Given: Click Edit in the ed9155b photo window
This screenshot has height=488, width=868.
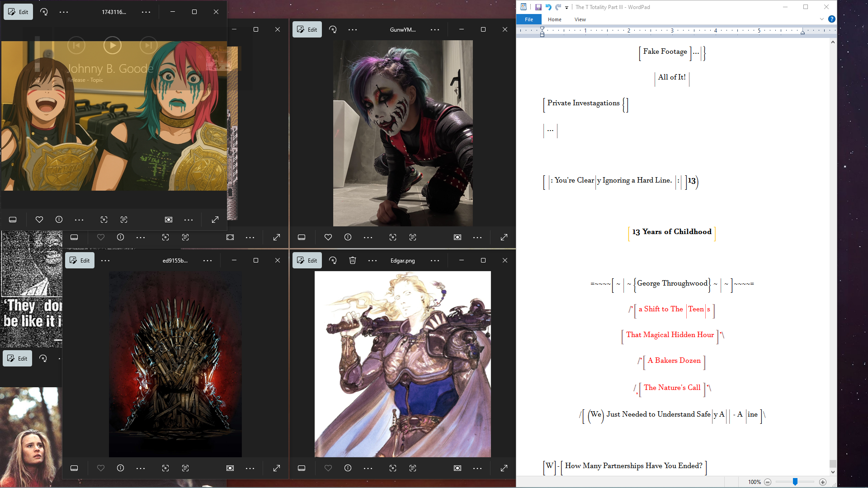Looking at the screenshot, I should point(80,260).
